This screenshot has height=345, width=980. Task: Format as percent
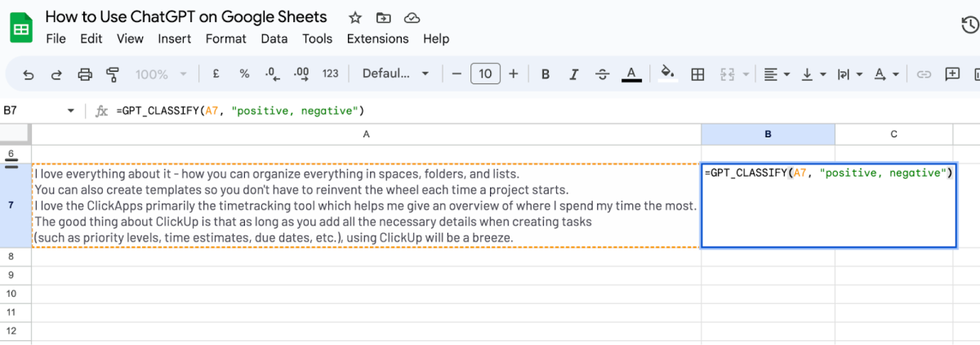pyautogui.click(x=244, y=74)
